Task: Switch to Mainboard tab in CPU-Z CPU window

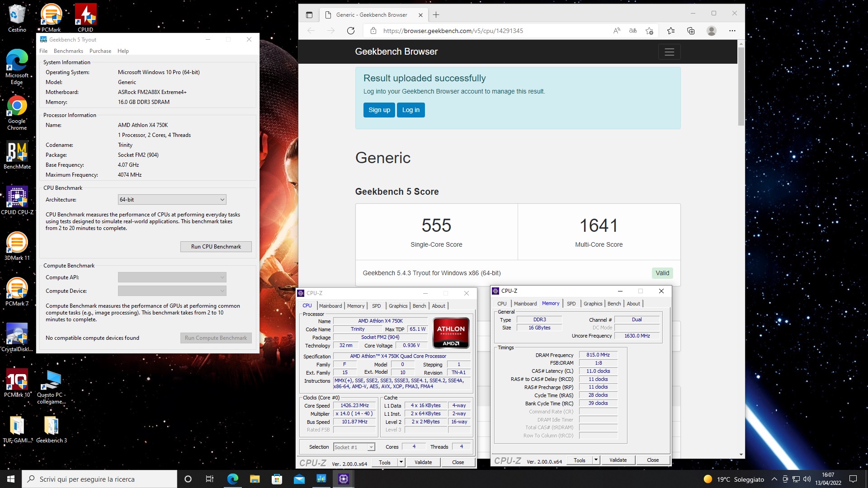Action: (330, 306)
